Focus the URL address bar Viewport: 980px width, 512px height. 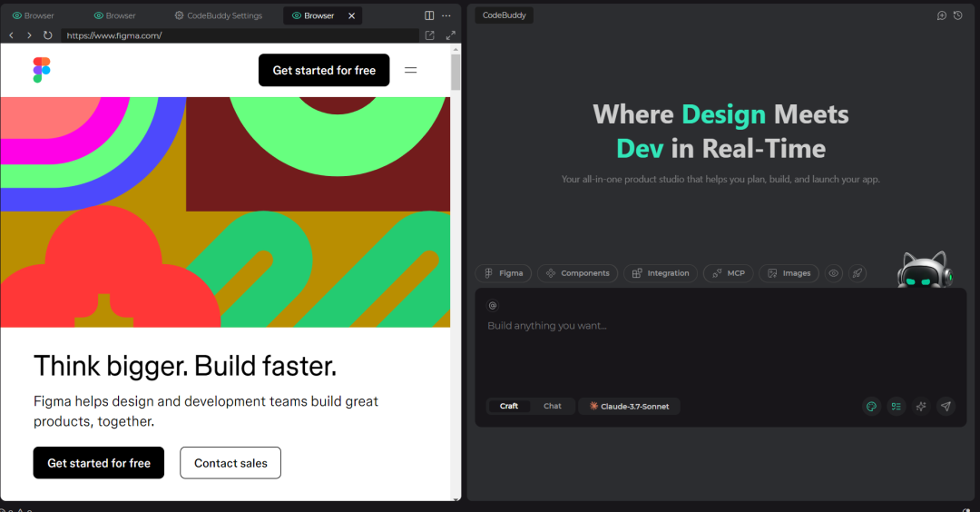pyautogui.click(x=240, y=35)
